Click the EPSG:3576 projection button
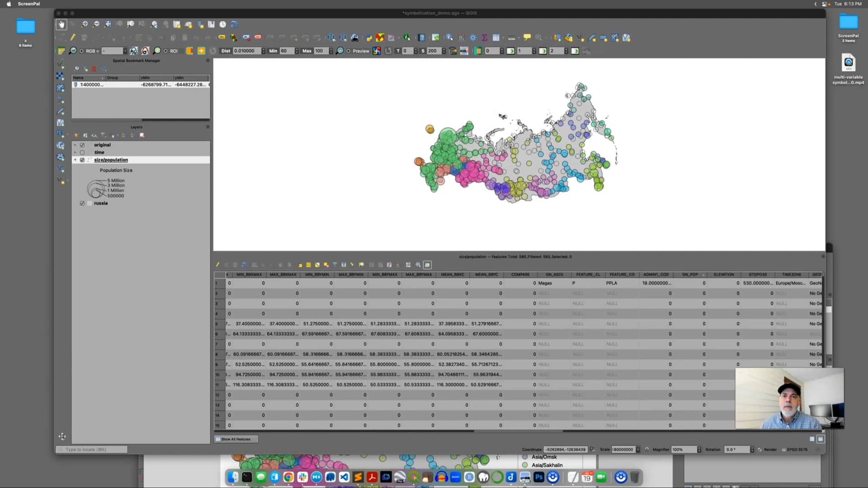The height and width of the screenshot is (488, 868). click(x=798, y=450)
